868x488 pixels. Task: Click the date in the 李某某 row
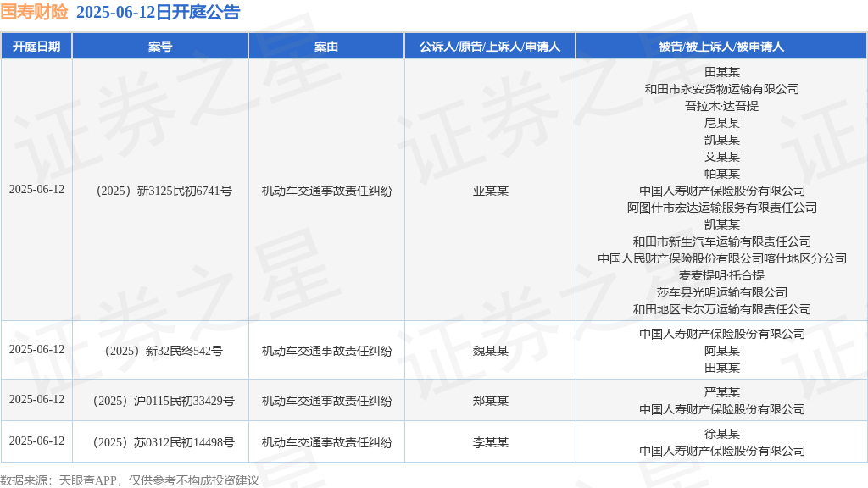click(36, 441)
